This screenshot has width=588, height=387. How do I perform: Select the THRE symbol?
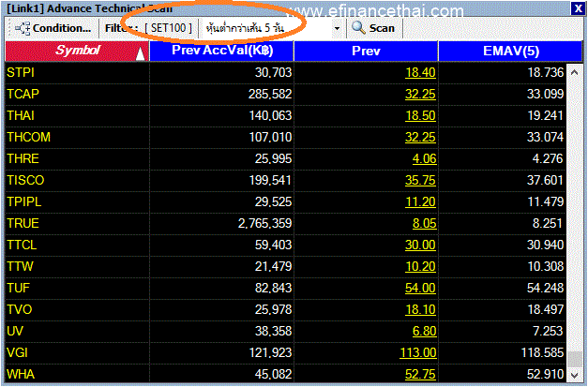point(23,158)
